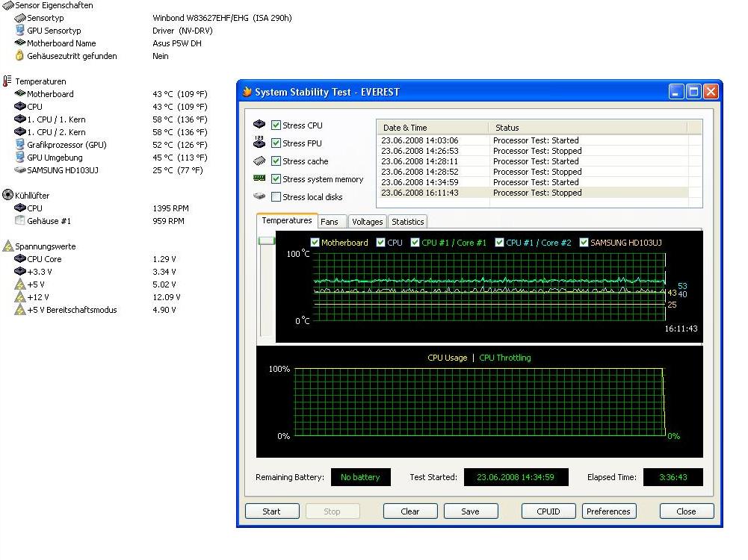Click the Spannungswerte warning icon
748x560 pixels.
7,246
